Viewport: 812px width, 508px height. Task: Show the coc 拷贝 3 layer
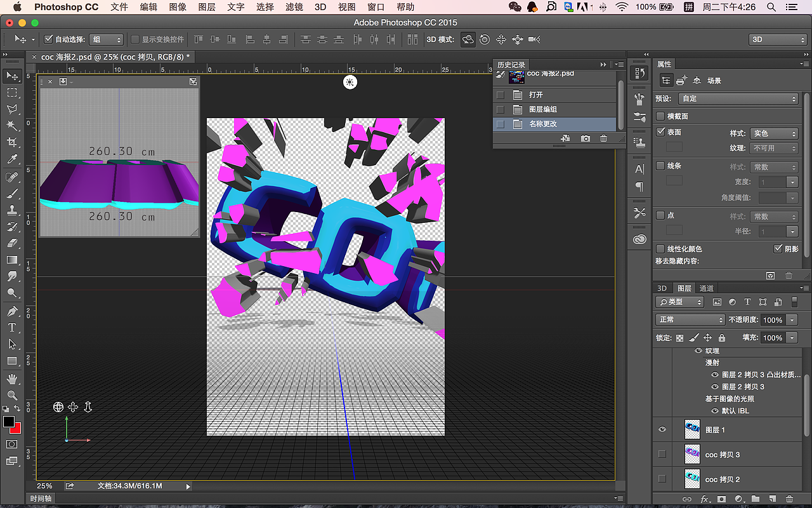coord(662,455)
